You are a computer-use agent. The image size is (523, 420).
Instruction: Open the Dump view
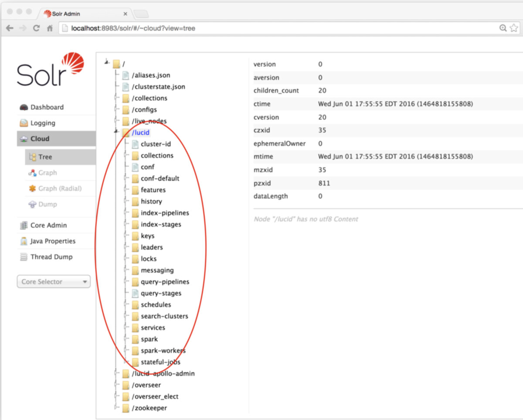(48, 204)
